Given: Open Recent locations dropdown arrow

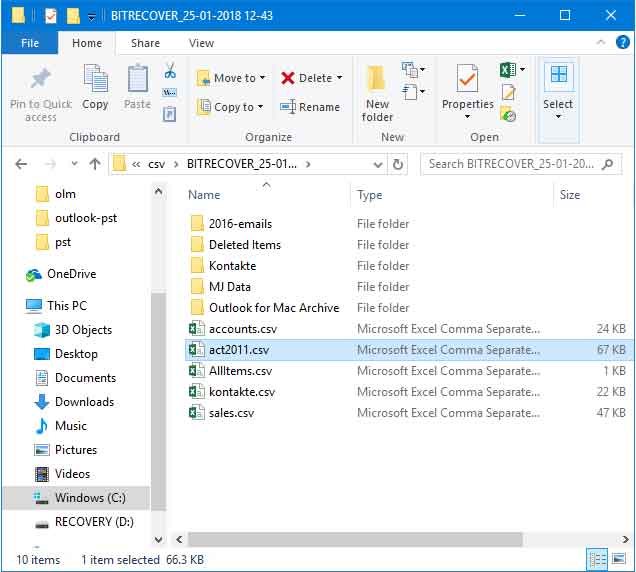Looking at the screenshot, I should [74, 164].
